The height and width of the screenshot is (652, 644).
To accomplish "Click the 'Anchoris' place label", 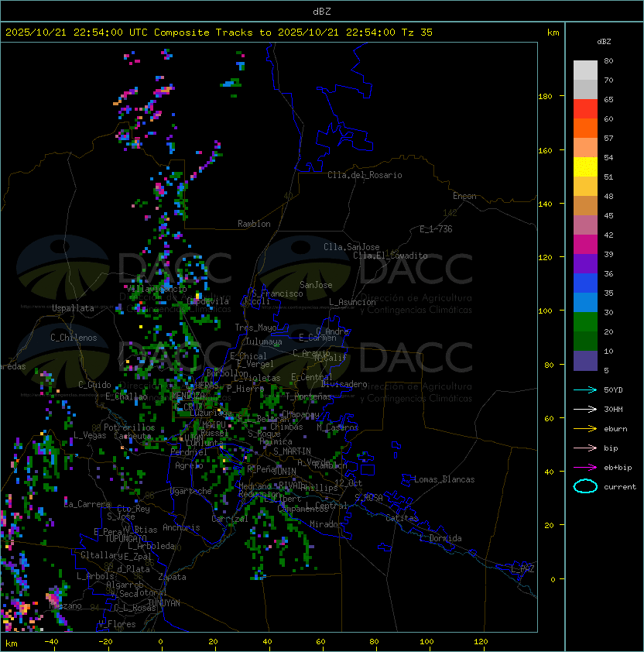I will coord(181,527).
